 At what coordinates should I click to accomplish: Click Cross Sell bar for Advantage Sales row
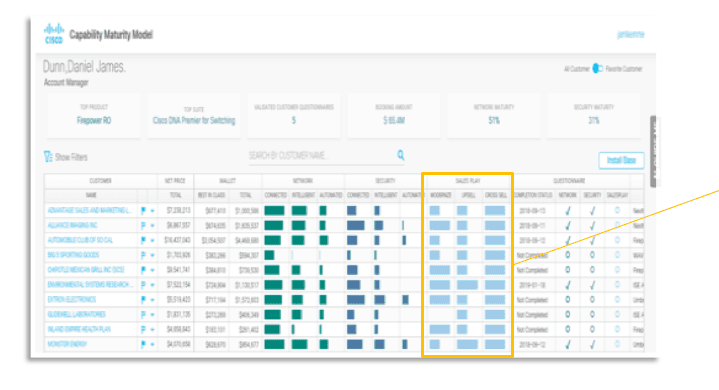coord(495,211)
